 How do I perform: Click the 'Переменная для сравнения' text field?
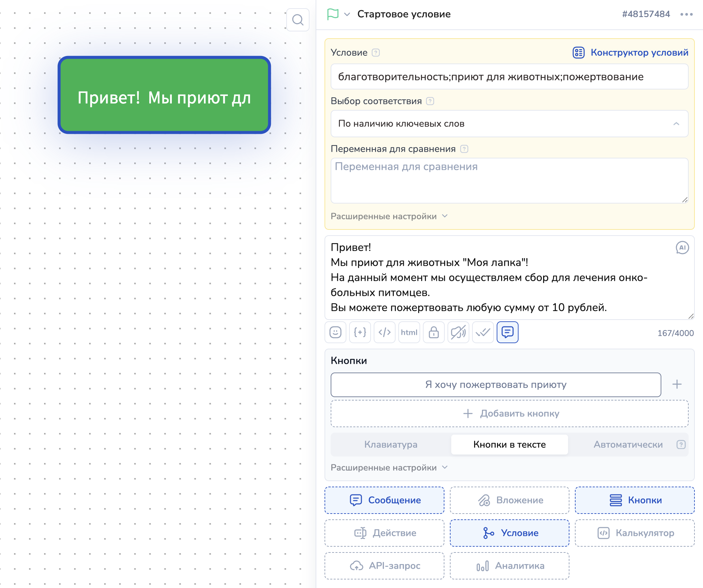(x=509, y=180)
